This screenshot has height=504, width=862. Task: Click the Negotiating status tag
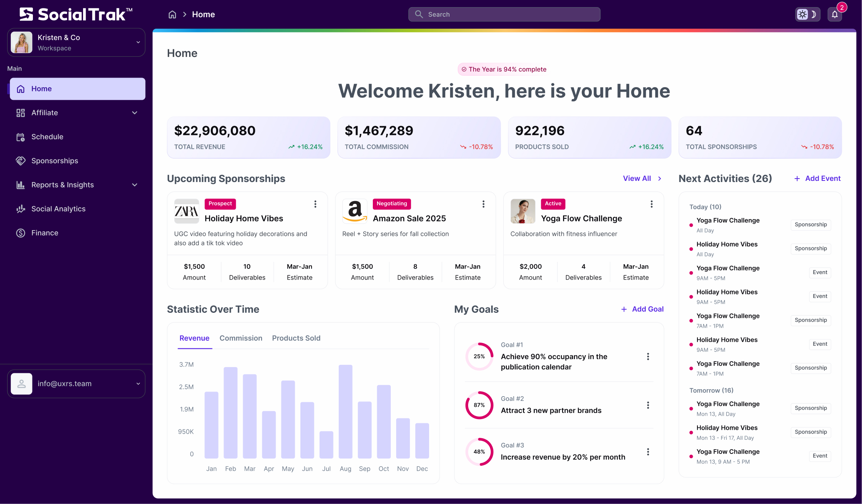(392, 204)
